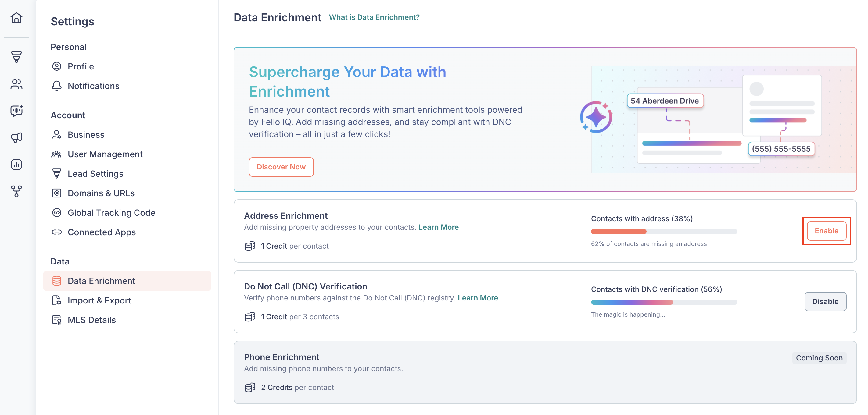This screenshot has height=415, width=868.
Task: Open the bar chart reports icon in left rail
Action: point(16,164)
